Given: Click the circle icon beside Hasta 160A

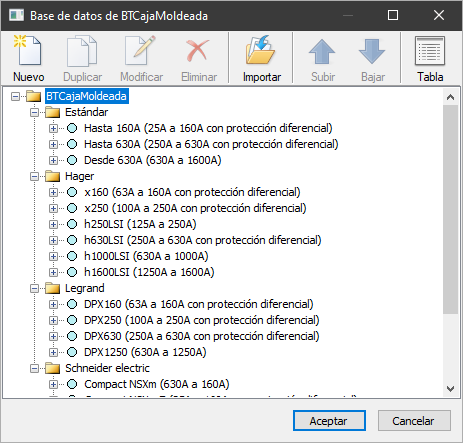Looking at the screenshot, I should pyautogui.click(x=72, y=128).
